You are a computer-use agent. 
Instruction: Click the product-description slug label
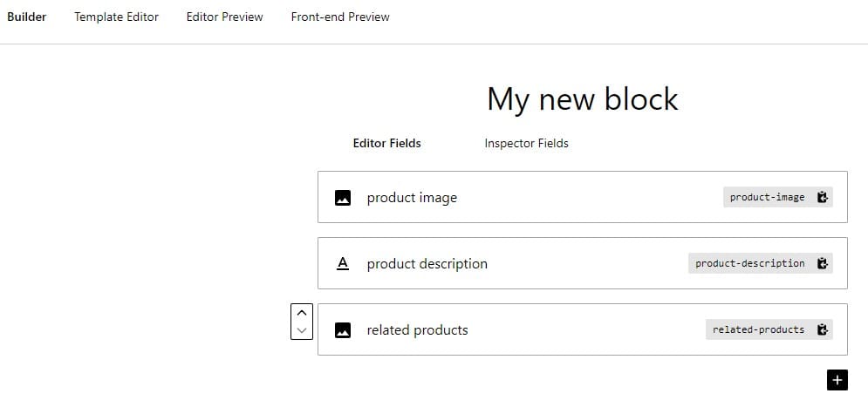click(750, 264)
